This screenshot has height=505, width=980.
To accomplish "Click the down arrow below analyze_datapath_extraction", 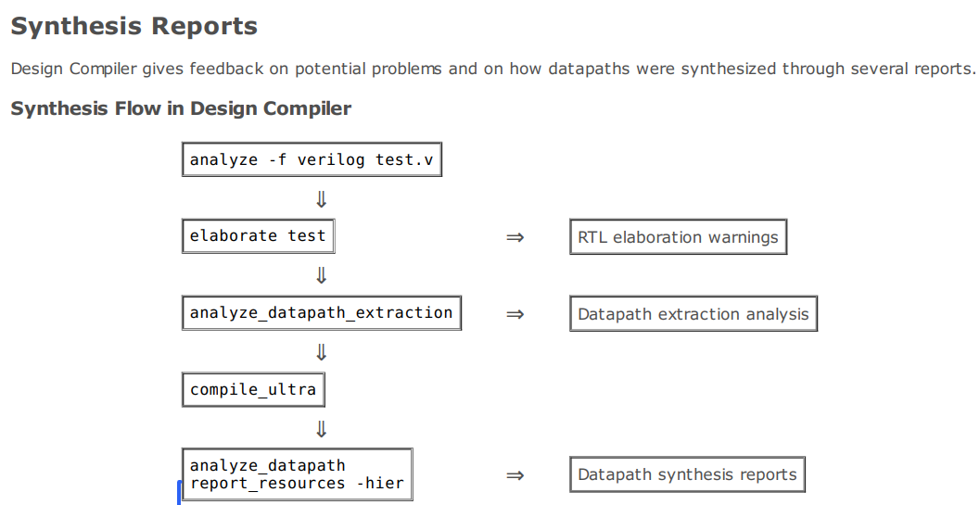I will click(x=321, y=352).
